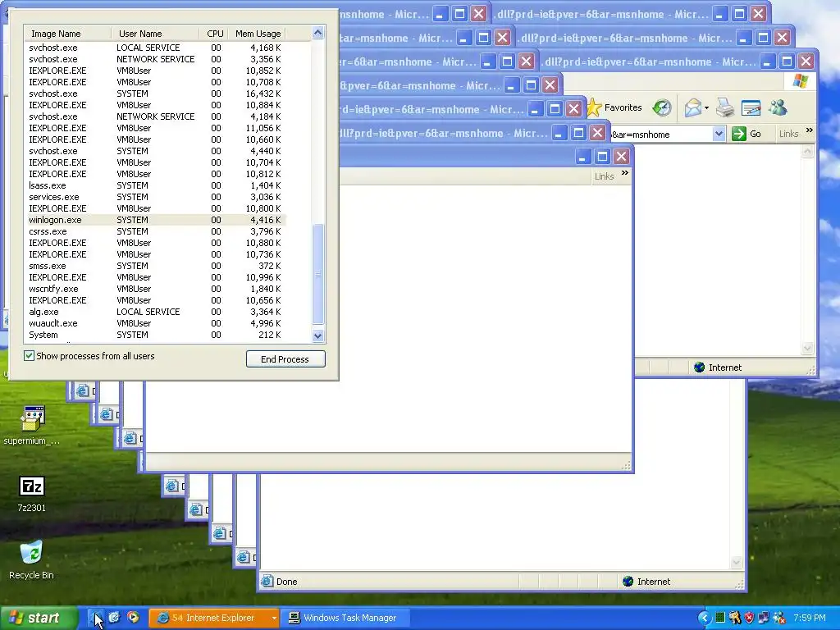This screenshot has height=630, width=840.
Task: Expand hidden tray icons arrow
Action: pyautogui.click(x=704, y=618)
